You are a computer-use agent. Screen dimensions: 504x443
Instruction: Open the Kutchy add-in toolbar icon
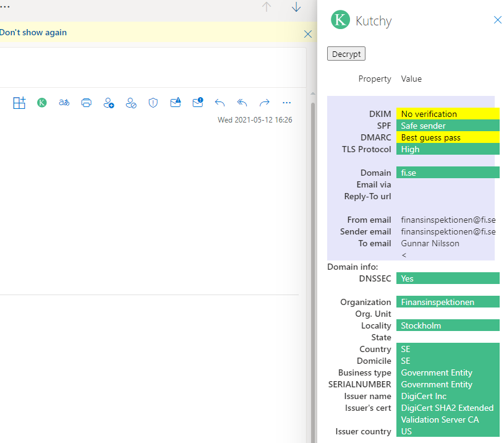pos(42,103)
